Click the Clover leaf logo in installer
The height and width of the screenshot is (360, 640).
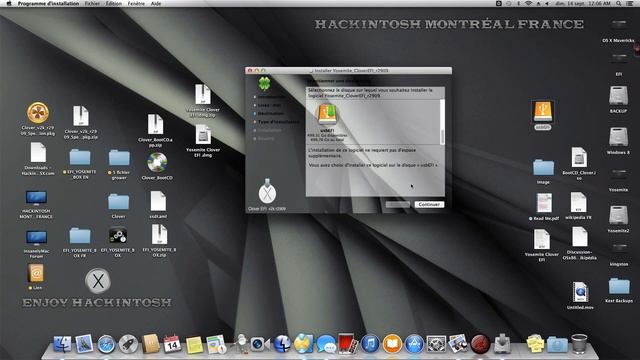(x=264, y=83)
